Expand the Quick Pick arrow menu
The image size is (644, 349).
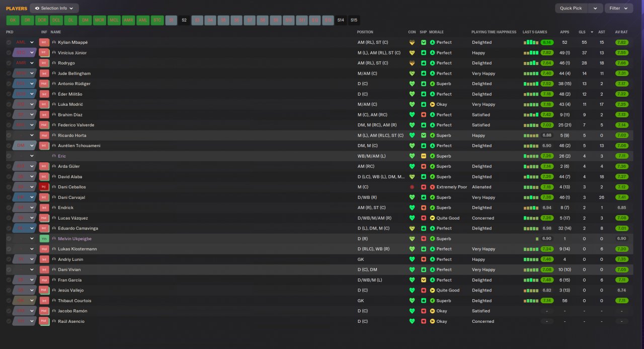(x=595, y=8)
